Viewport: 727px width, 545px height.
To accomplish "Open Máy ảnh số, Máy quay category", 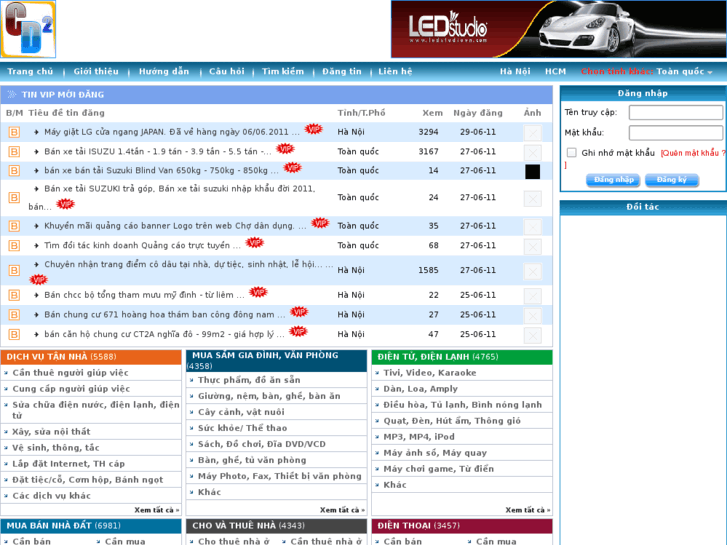I will (x=435, y=453).
